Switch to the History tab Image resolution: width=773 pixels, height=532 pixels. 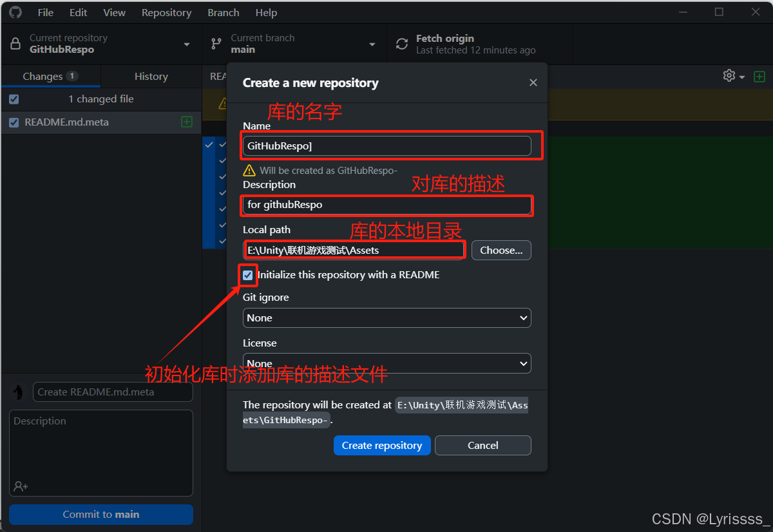pyautogui.click(x=151, y=76)
